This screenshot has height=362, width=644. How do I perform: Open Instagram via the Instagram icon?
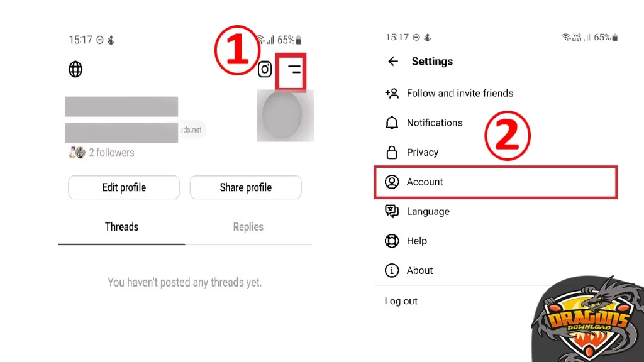pyautogui.click(x=265, y=69)
